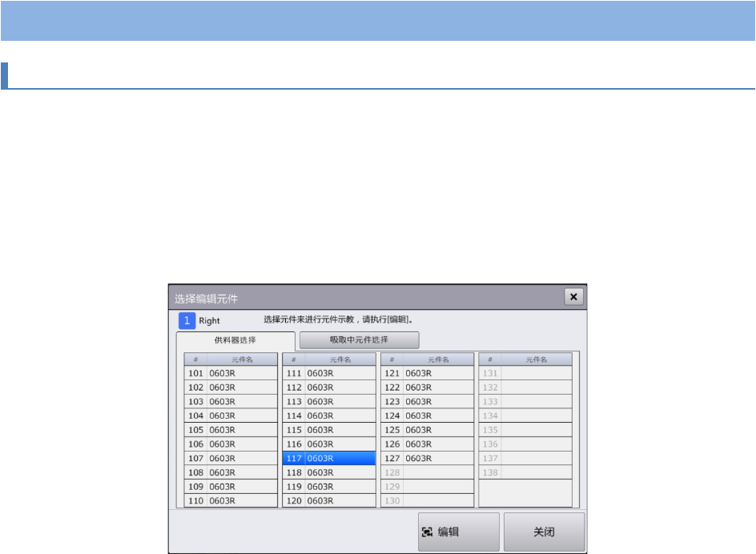Click the 编辑 (Edit) button
The width and height of the screenshot is (756, 554).
[x=458, y=532]
